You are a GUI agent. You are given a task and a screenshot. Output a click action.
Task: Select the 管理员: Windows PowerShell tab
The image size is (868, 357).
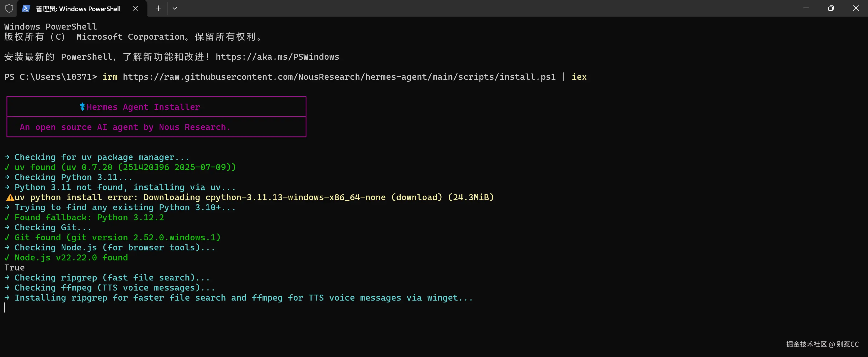[78, 9]
